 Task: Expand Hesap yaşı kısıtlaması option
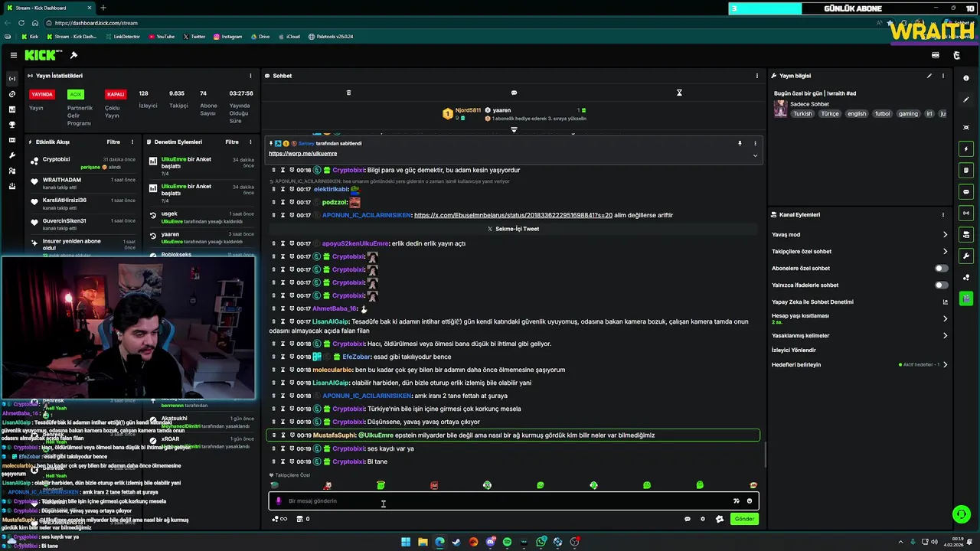(x=945, y=318)
